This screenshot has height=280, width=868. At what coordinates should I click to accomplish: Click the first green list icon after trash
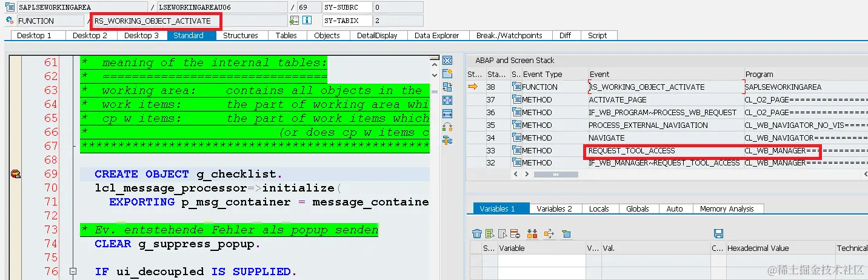click(490, 233)
